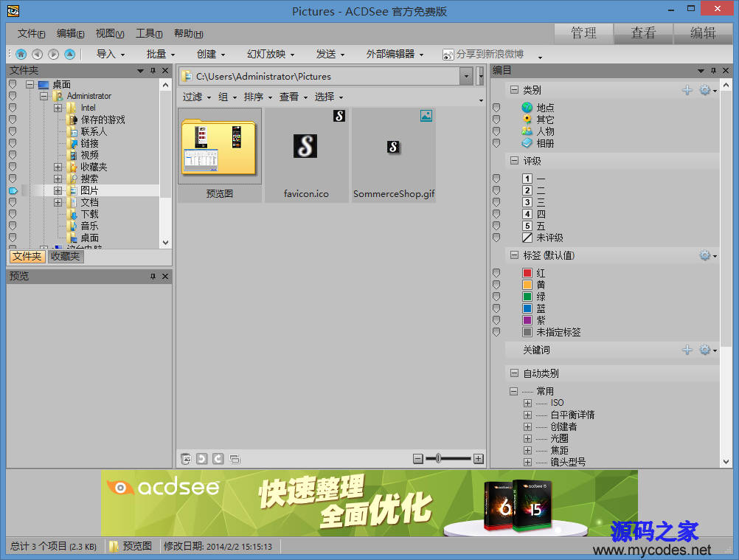Toggle the marker beside 红 label
Screen dimensions: 739x560
pos(496,273)
